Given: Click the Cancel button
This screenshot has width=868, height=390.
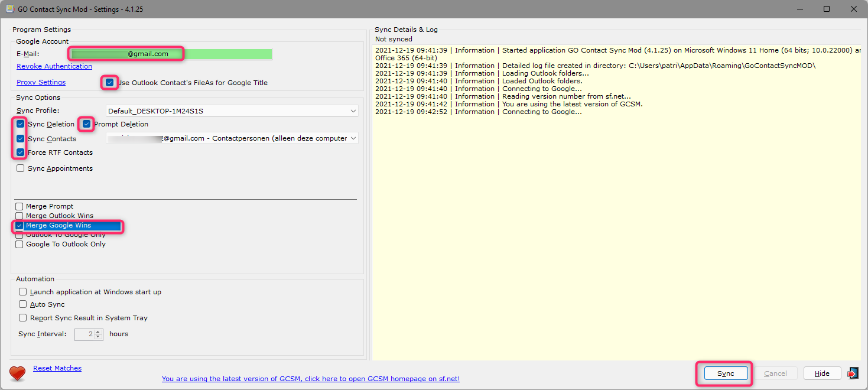Looking at the screenshot, I should point(775,373).
